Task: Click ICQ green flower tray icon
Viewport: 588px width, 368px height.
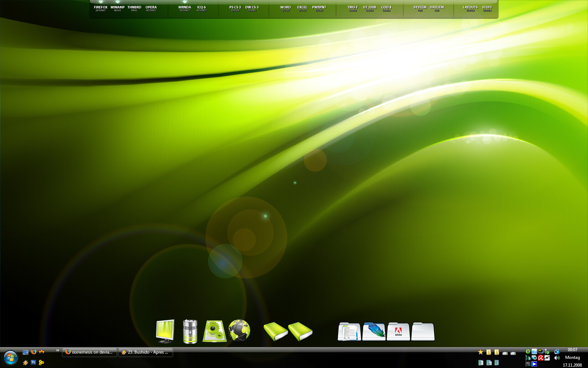Action: (528, 352)
